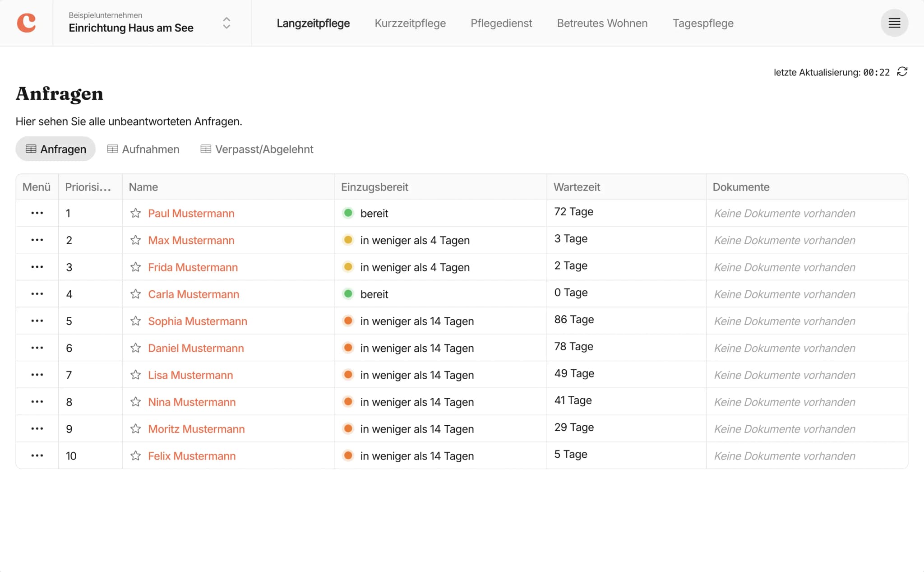
Task: Open the hamburger menu button
Action: [x=894, y=23]
